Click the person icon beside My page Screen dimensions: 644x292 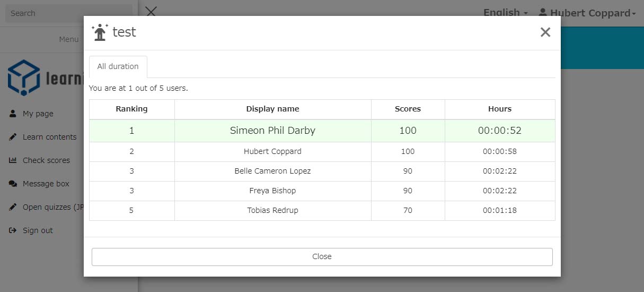(13, 114)
